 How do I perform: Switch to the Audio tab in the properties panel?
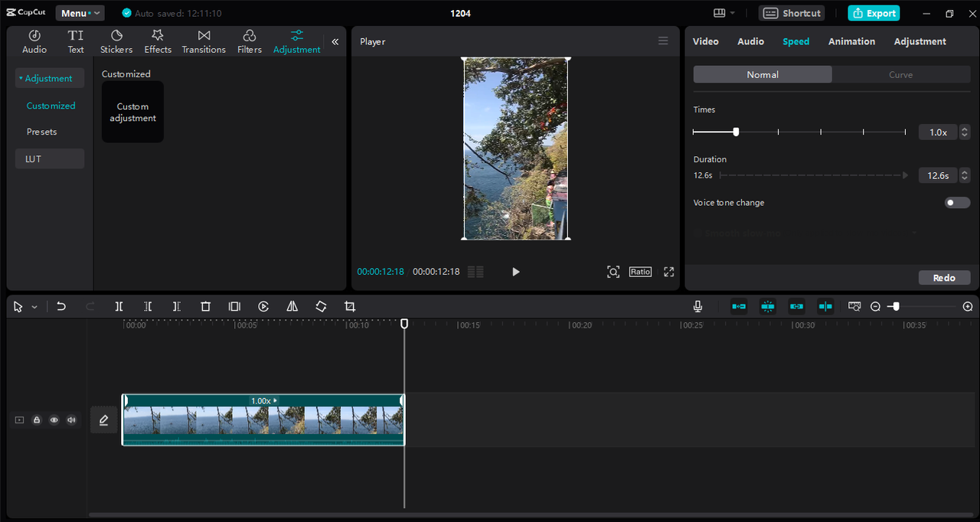click(750, 41)
